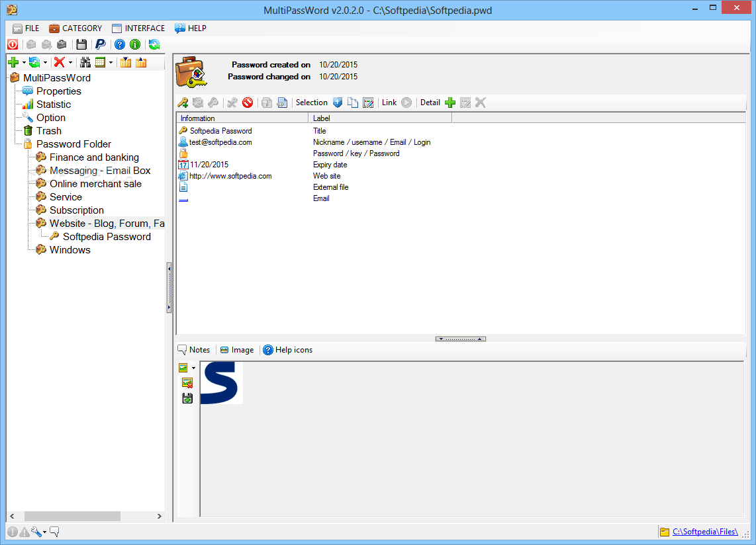Viewport: 756px width, 545px height.
Task: Open the HELP menu
Action: [191, 28]
